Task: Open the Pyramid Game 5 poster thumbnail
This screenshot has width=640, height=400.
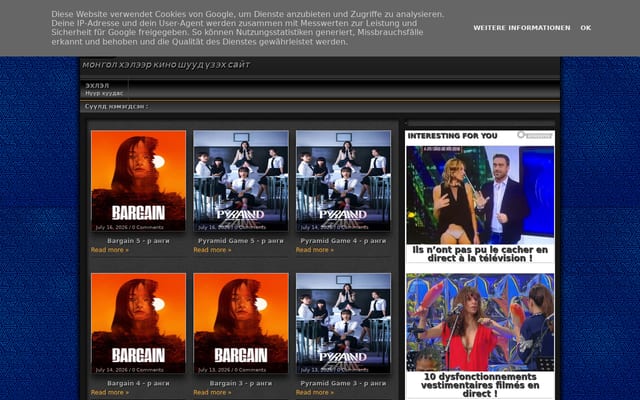Action: tap(241, 181)
